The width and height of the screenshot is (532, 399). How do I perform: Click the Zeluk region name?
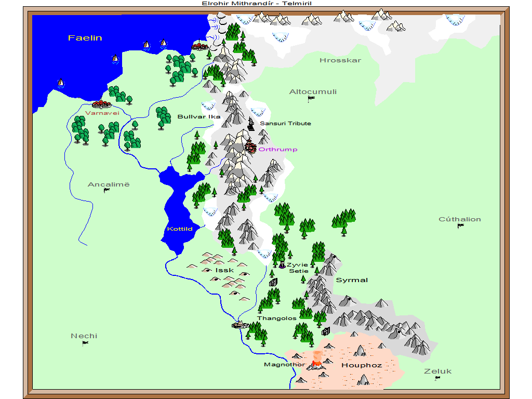click(x=437, y=371)
